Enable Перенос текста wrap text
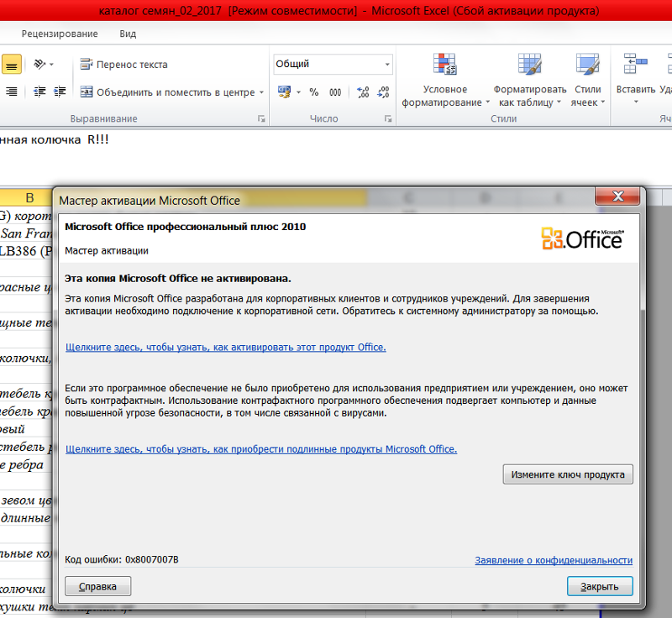Viewport: 672px width, 618px height. point(123,65)
